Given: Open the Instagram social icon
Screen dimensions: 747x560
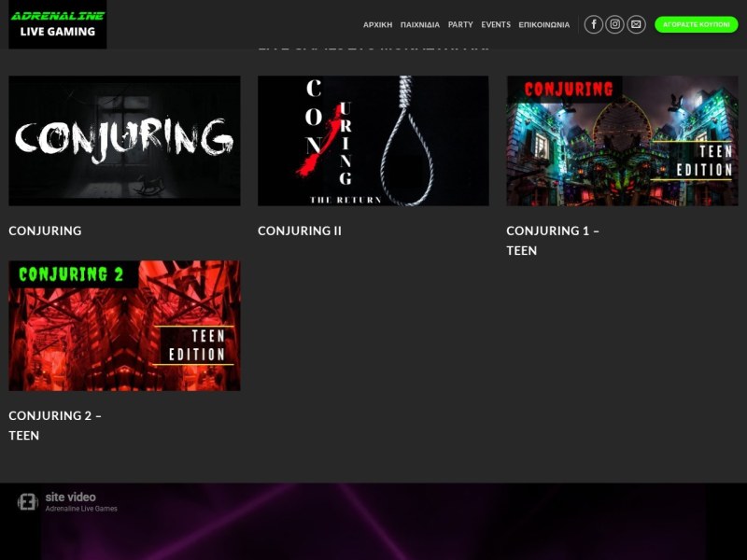Looking at the screenshot, I should tap(615, 24).
